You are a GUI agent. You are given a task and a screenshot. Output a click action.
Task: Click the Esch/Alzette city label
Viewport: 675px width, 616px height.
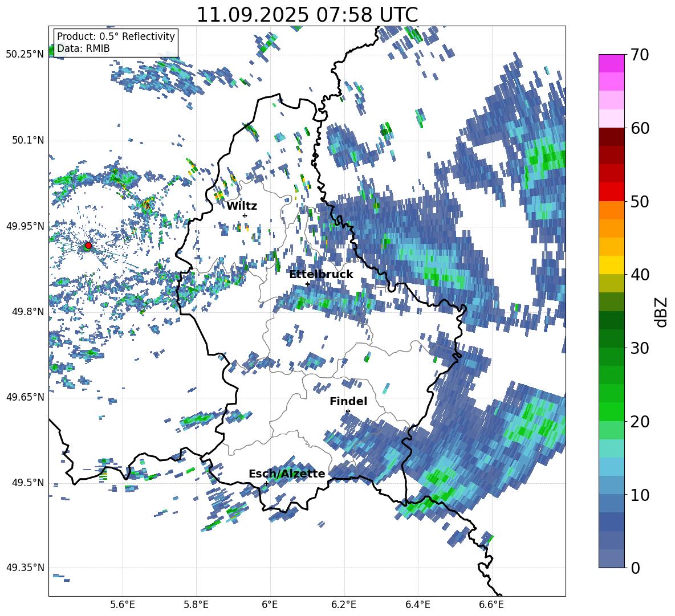click(x=287, y=474)
